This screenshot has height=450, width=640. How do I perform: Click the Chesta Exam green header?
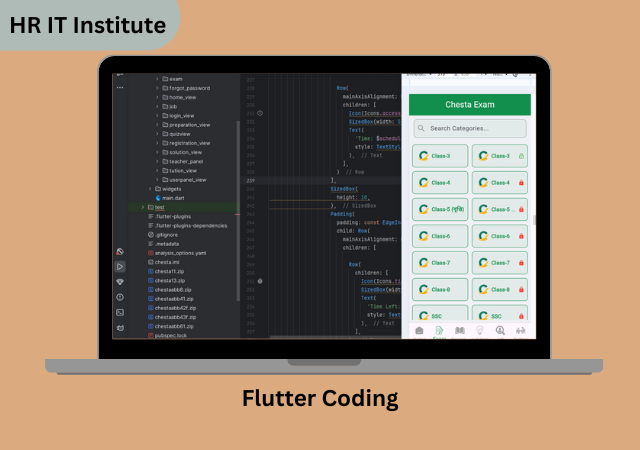(x=470, y=105)
